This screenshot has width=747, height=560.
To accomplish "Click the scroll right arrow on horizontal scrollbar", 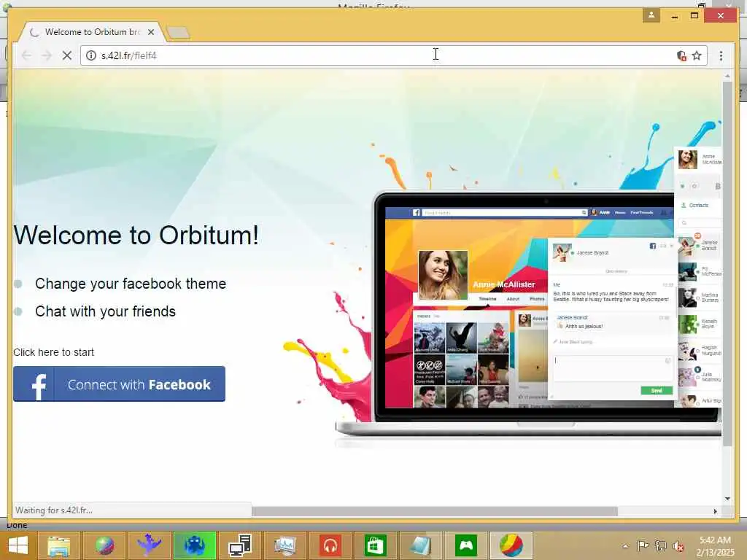I will tap(715, 511).
